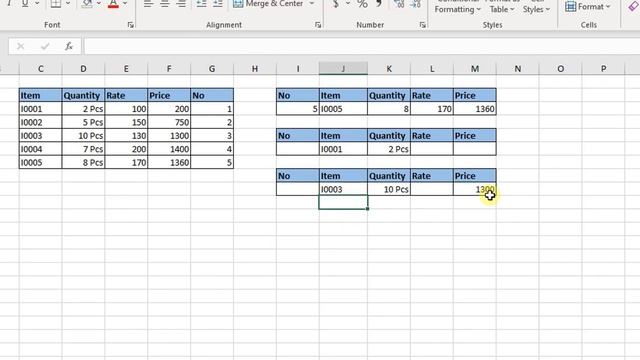Click into the formula bar input
Viewport: 640px width, 360px height.
[362, 47]
